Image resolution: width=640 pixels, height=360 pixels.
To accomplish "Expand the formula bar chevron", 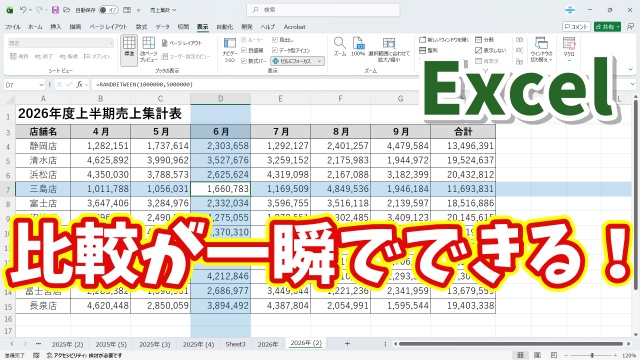I will pyautogui.click(x=633, y=84).
